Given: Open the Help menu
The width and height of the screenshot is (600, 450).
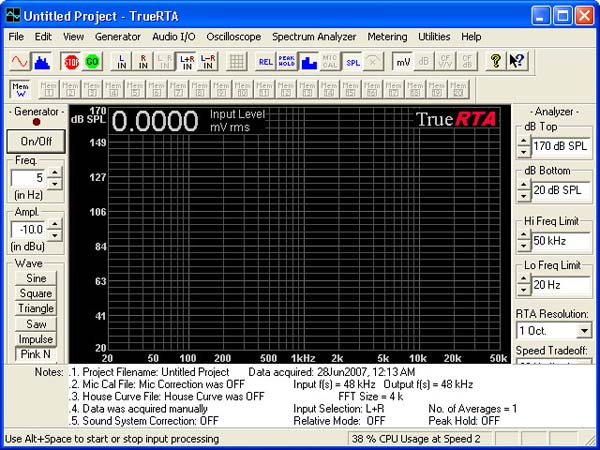Looking at the screenshot, I should [471, 37].
